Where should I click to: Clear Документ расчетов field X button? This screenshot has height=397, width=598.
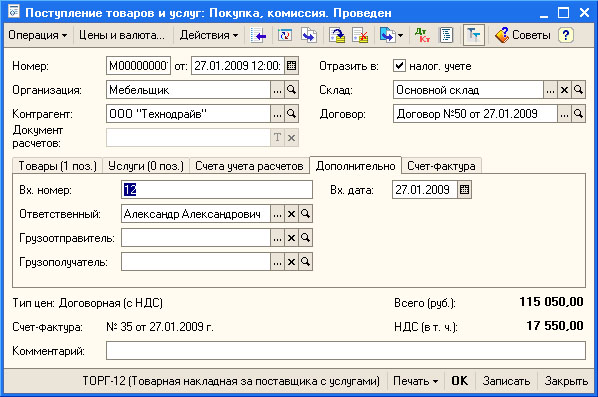[x=291, y=138]
